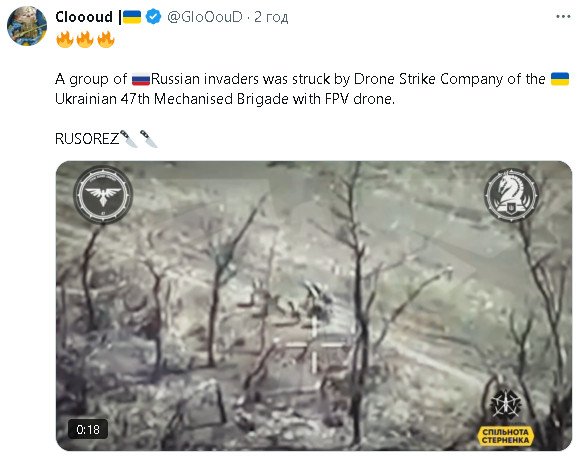
Task: Click the RUSOREZ text in the post
Action: (87, 139)
